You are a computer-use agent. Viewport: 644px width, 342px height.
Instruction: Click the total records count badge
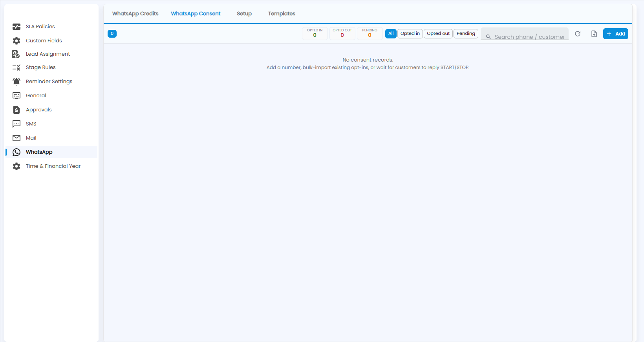[x=112, y=34]
